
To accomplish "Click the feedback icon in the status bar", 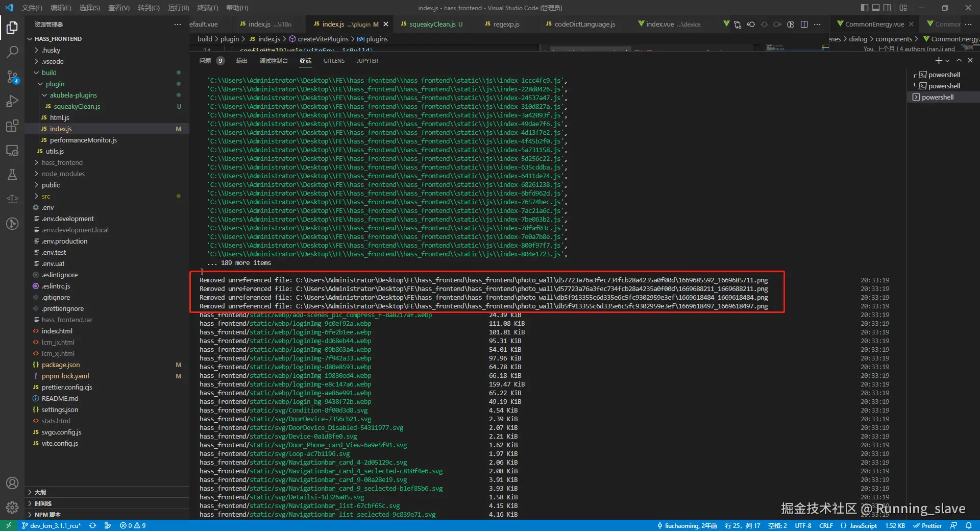I will tap(953, 525).
